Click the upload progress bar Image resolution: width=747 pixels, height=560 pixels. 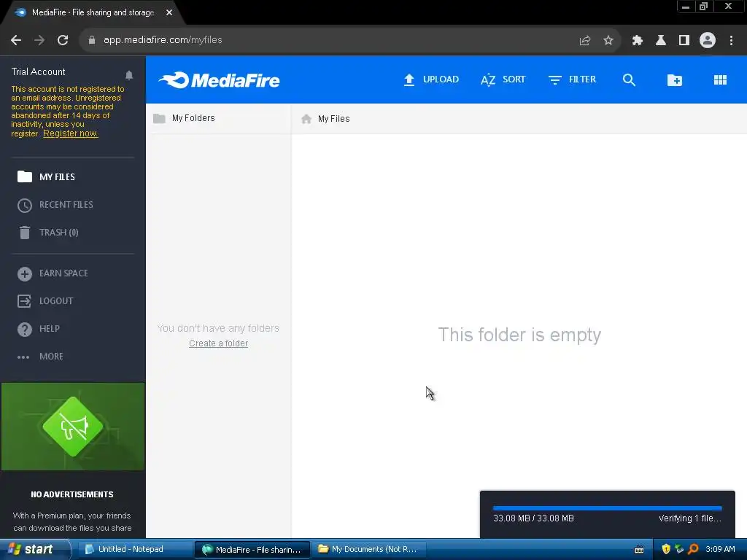pos(607,508)
